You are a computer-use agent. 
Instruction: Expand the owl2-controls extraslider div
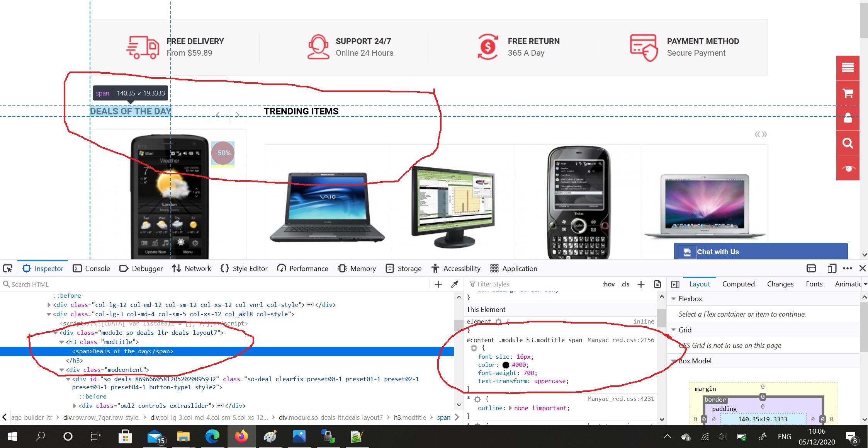pyautogui.click(x=75, y=406)
